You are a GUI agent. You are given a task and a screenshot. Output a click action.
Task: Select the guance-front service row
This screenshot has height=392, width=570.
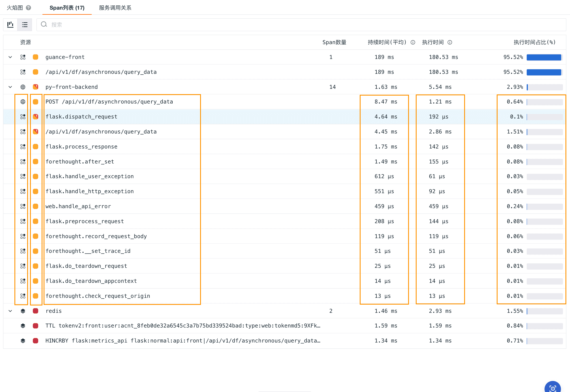285,57
